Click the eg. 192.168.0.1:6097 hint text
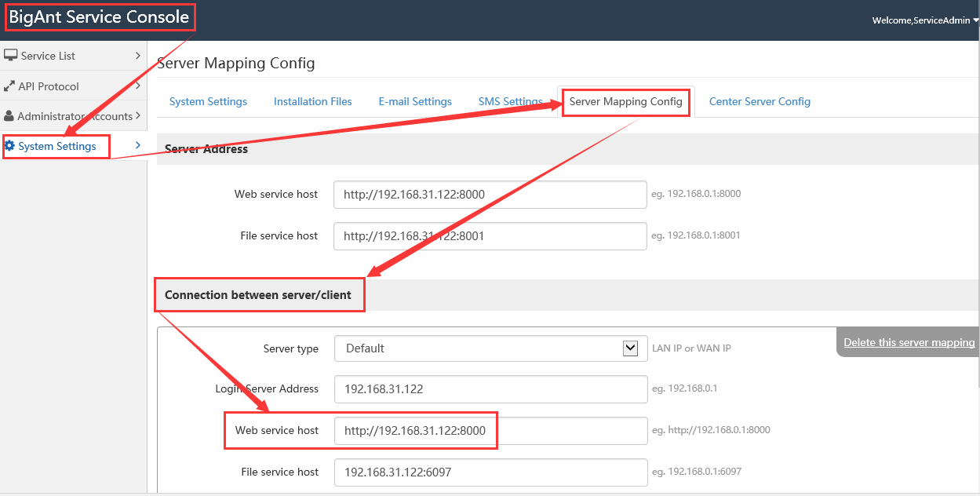This screenshot has width=980, height=496. [x=697, y=472]
